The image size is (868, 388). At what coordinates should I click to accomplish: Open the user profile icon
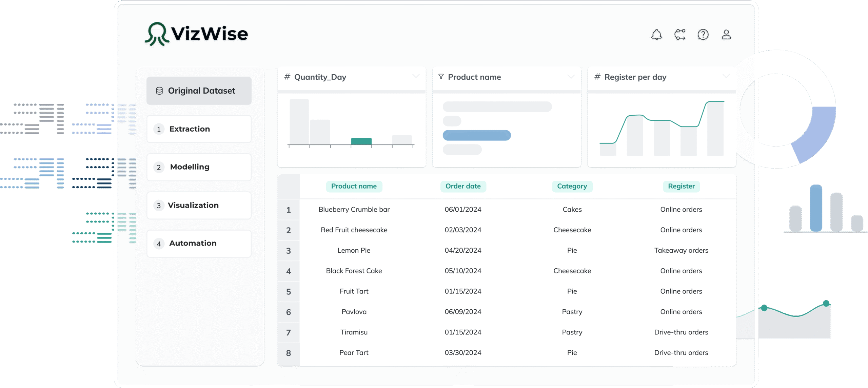(x=726, y=35)
